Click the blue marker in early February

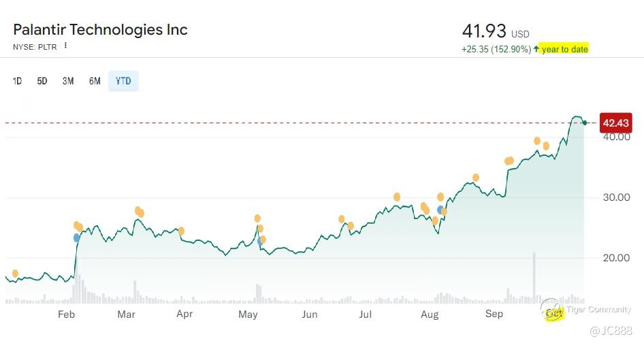[x=76, y=237]
